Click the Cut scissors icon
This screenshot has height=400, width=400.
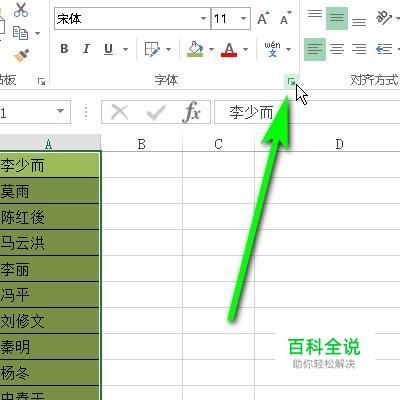[21, 9]
